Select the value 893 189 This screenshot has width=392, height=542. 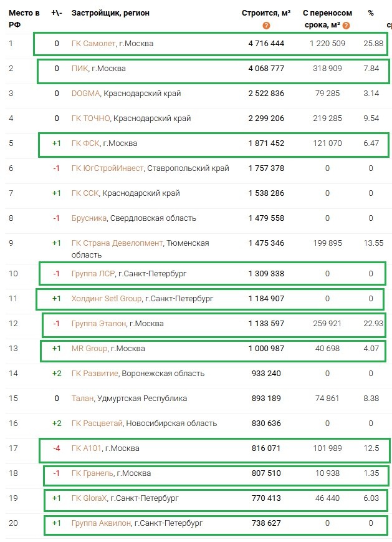(266, 398)
